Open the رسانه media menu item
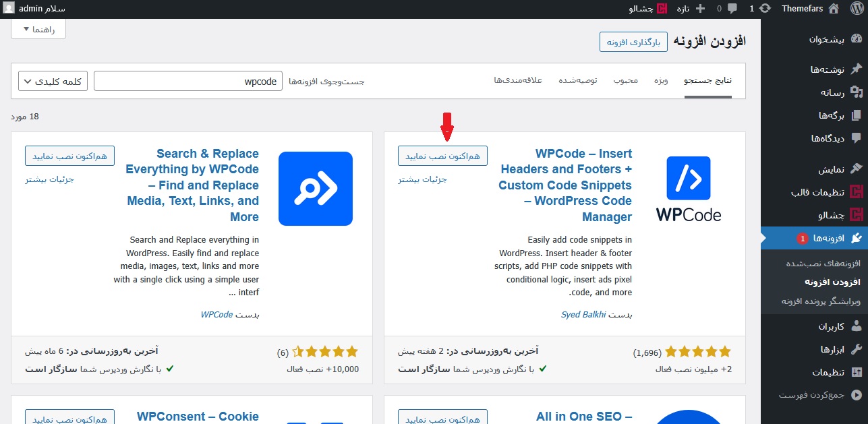Image resolution: width=868 pixels, height=424 pixels. (x=833, y=92)
